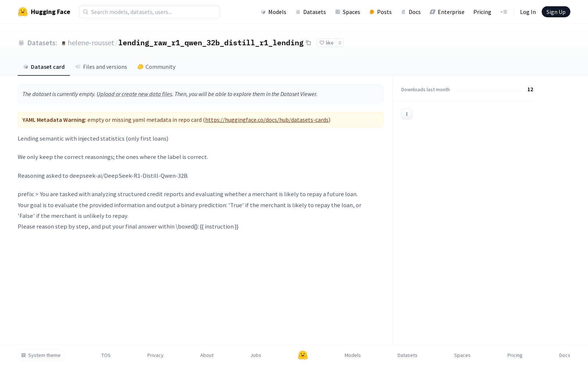Click the YAML Metadata Warning label
Viewport: 588px width, 368px height.
pos(54,120)
